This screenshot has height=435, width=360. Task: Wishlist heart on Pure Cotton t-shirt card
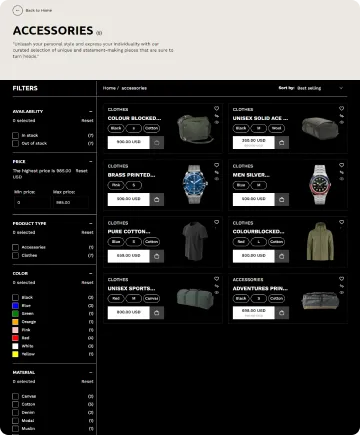click(x=216, y=222)
